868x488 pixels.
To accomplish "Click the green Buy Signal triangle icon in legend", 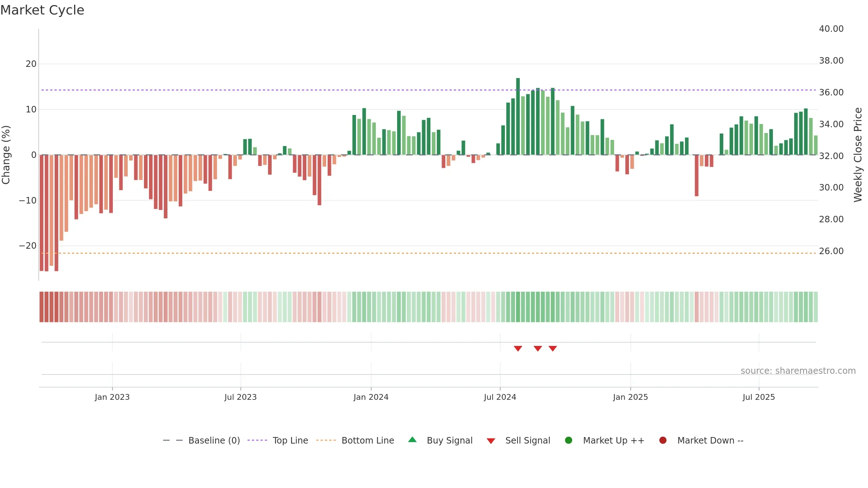I will pos(412,440).
